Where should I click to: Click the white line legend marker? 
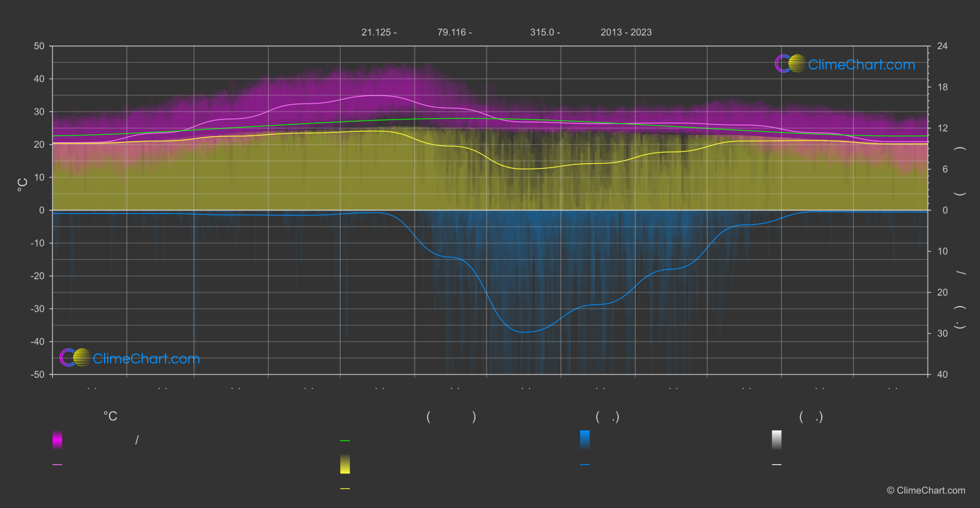[x=776, y=465]
